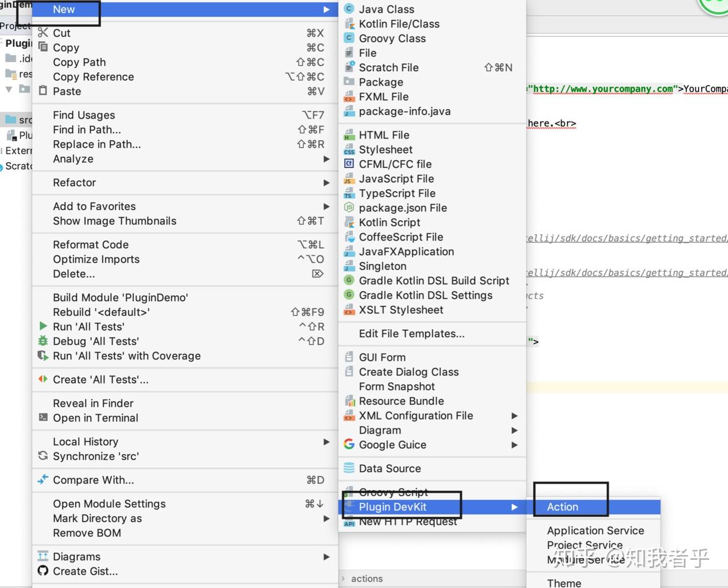Click the actions breadcrumb at bottom
Screen dimensions: 728x588
(367, 578)
